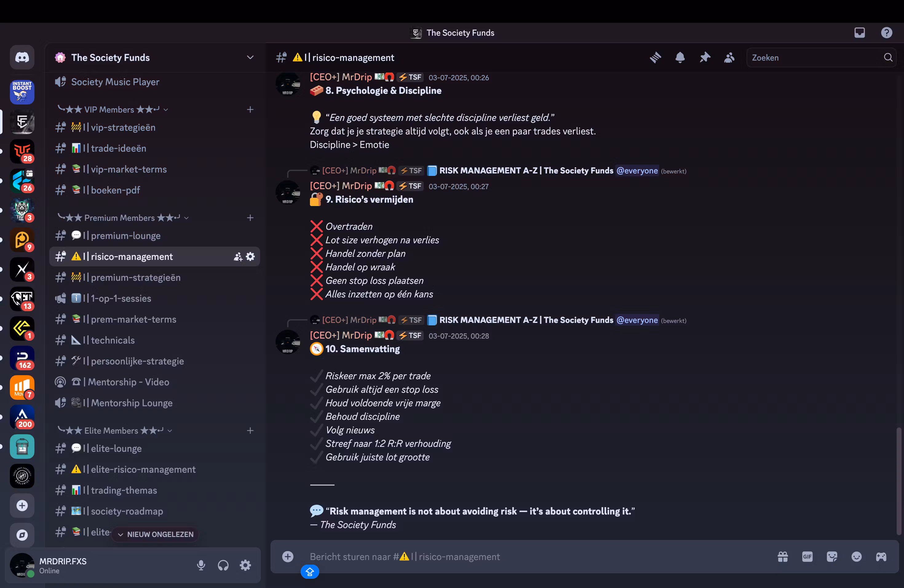Open the GIF picker
904x588 pixels.
point(807,556)
